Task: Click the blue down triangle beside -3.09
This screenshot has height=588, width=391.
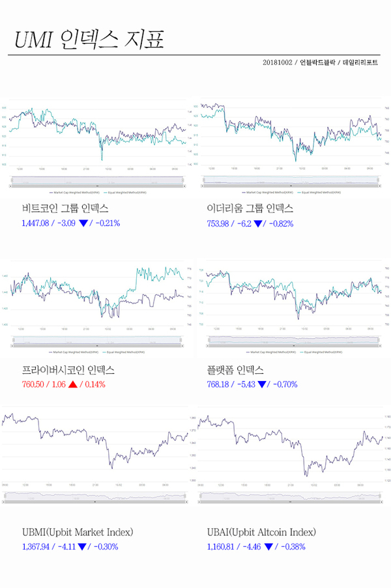Action: pos(83,223)
